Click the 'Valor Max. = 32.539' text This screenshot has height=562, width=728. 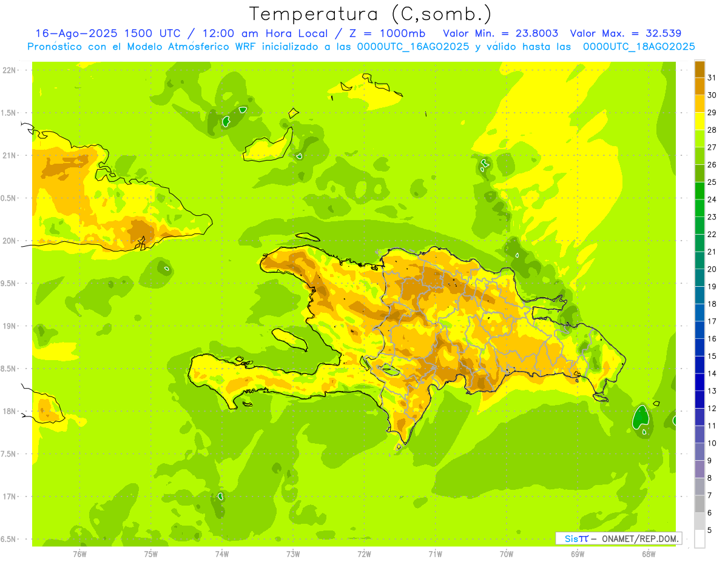(x=625, y=33)
